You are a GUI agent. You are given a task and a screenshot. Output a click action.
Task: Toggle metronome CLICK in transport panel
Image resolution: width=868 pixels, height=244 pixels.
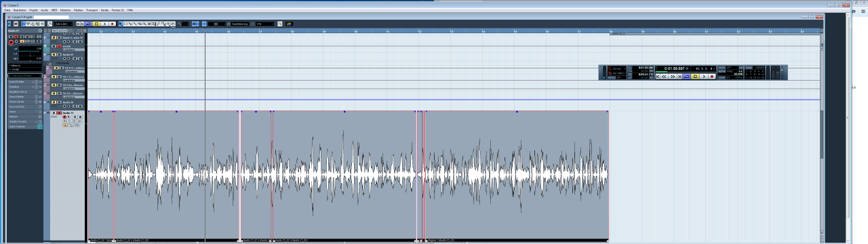point(722,68)
